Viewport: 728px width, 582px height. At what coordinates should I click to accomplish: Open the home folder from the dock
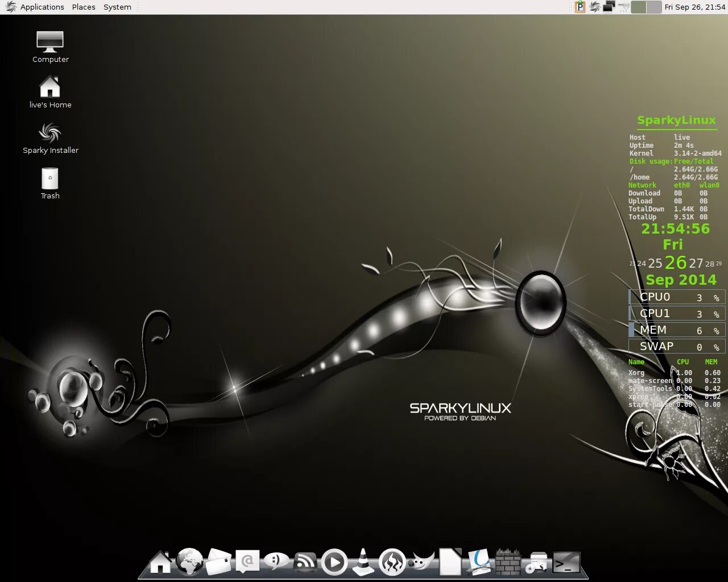coord(160,563)
